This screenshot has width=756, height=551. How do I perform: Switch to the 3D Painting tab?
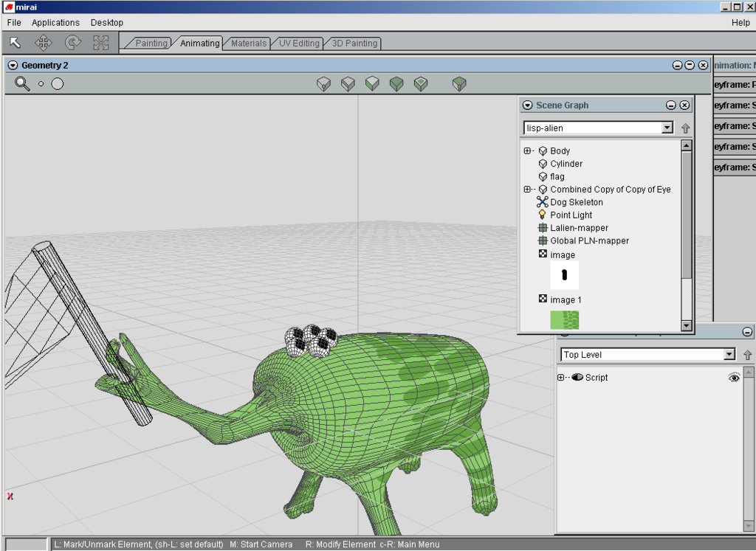pyautogui.click(x=354, y=44)
